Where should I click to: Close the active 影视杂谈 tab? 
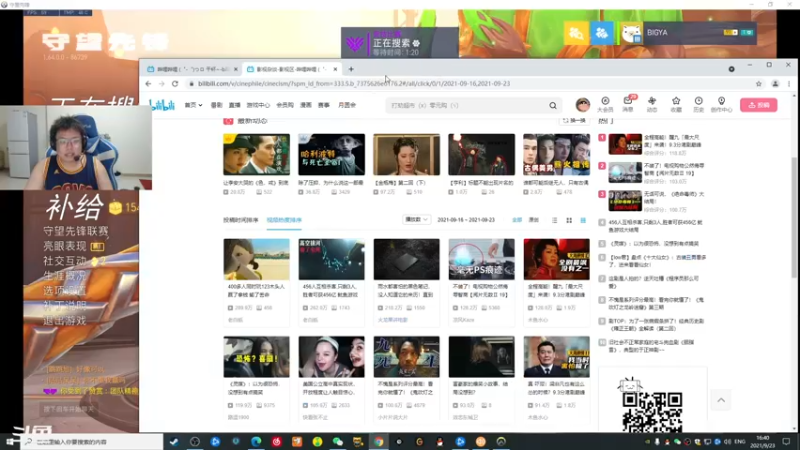pos(335,69)
